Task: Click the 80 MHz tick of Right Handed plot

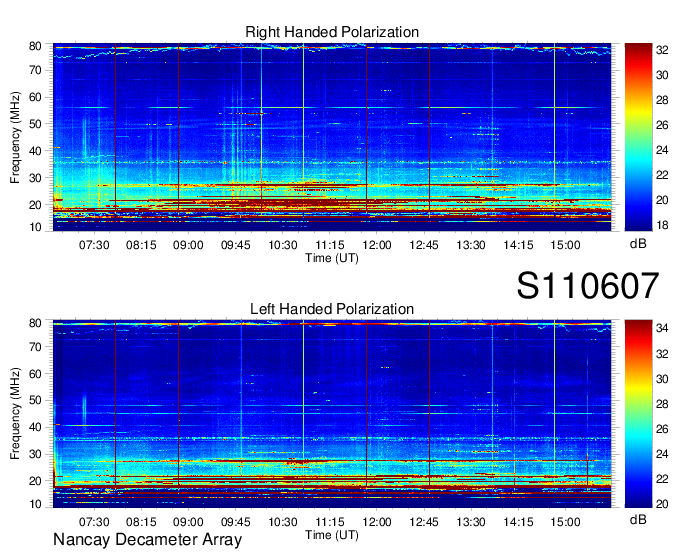Action: pyautogui.click(x=35, y=46)
